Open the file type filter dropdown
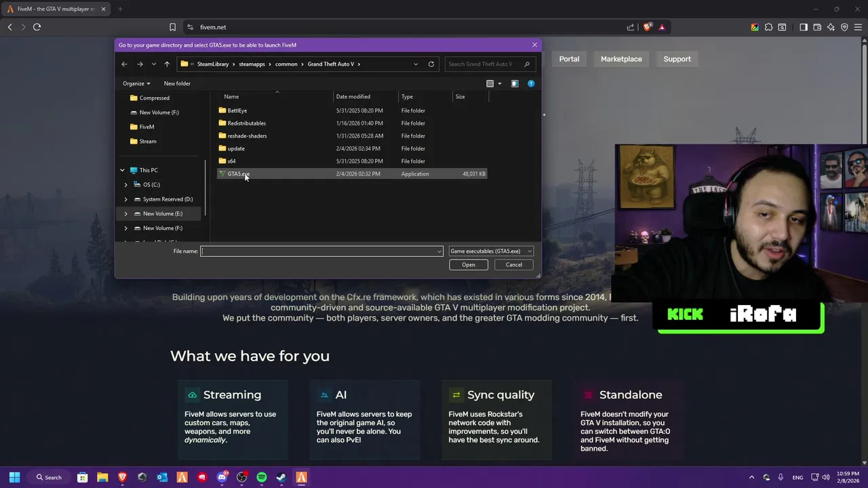The width and height of the screenshot is (868, 488). click(x=491, y=251)
